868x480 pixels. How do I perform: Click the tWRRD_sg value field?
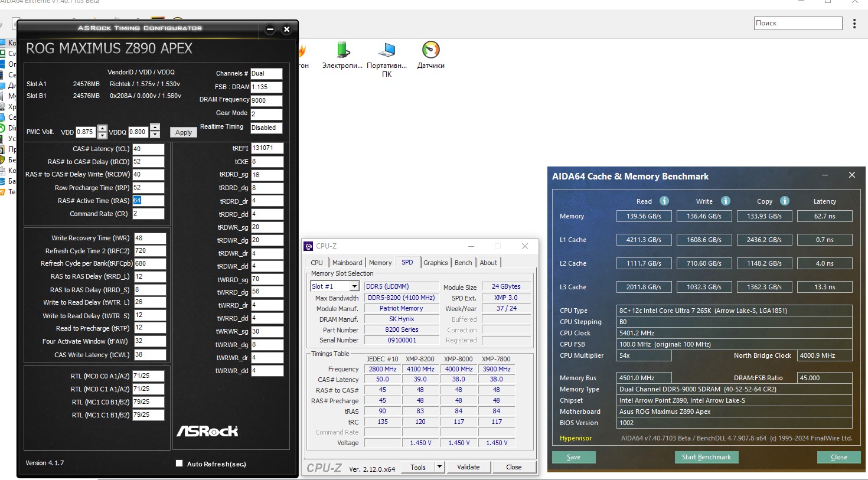(267, 279)
